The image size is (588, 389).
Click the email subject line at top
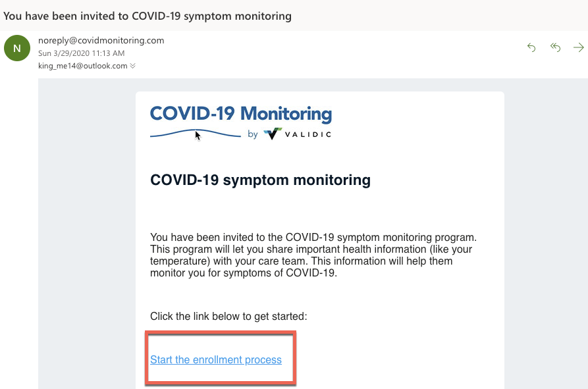coord(147,16)
